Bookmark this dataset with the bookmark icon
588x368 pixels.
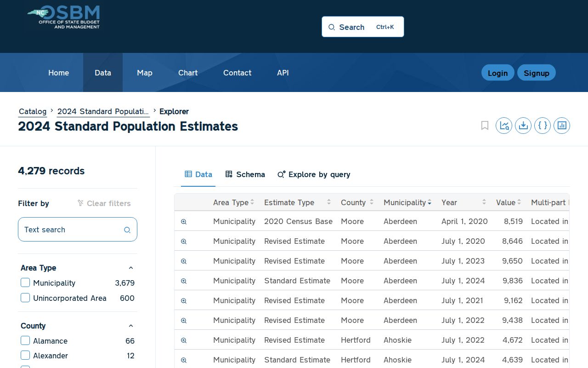pyautogui.click(x=485, y=126)
